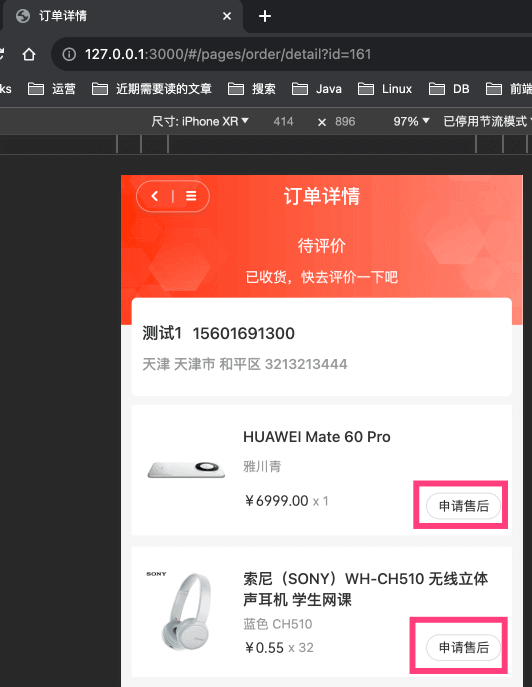
Task: View site information icon in address bar
Action: 69,54
